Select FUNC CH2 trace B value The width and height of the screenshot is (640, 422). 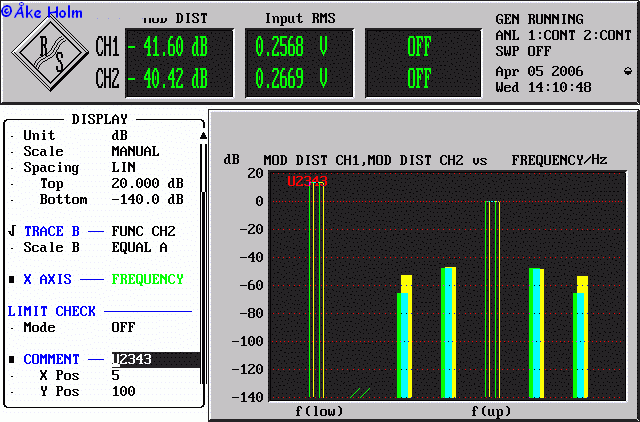point(143,231)
